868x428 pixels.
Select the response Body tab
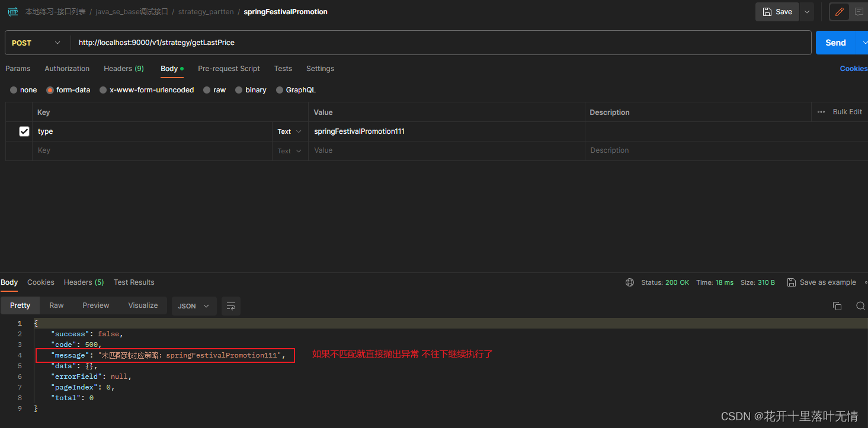[9, 282]
